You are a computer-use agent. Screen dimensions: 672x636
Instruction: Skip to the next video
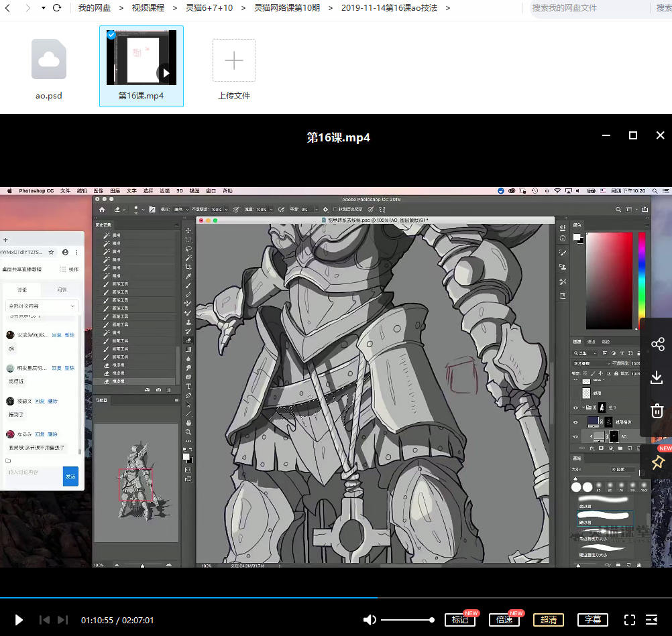point(62,620)
